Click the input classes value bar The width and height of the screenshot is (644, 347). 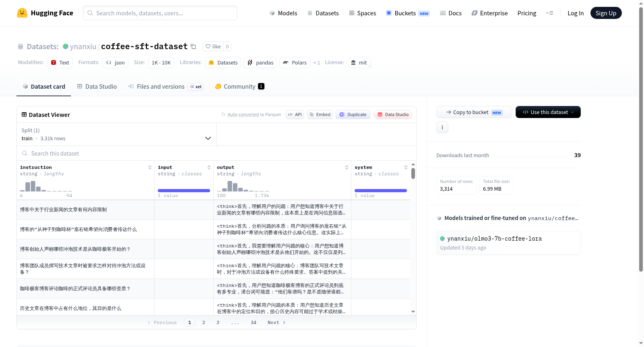click(x=184, y=190)
